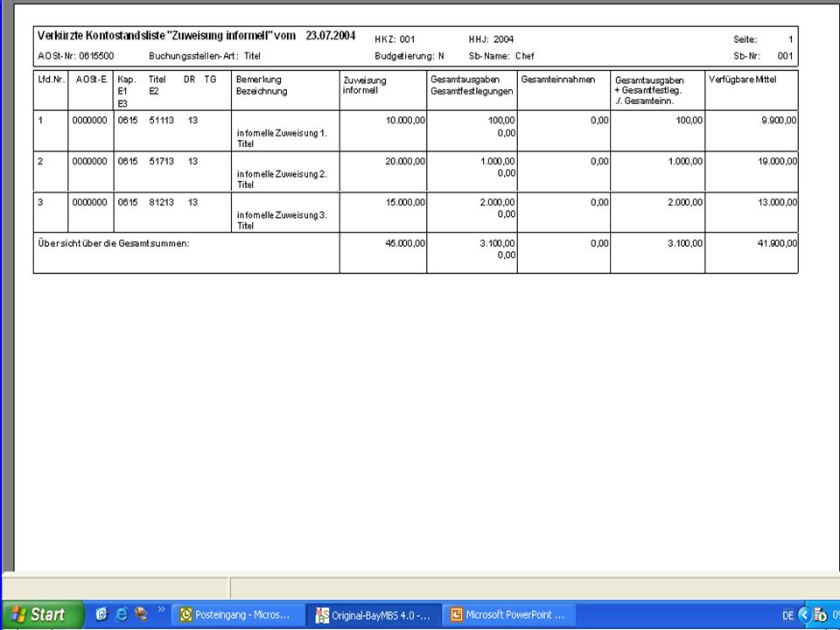Screen dimensions: 840x630
Task: Click the Zuweisung amount 10.000,00
Action: tap(405, 121)
